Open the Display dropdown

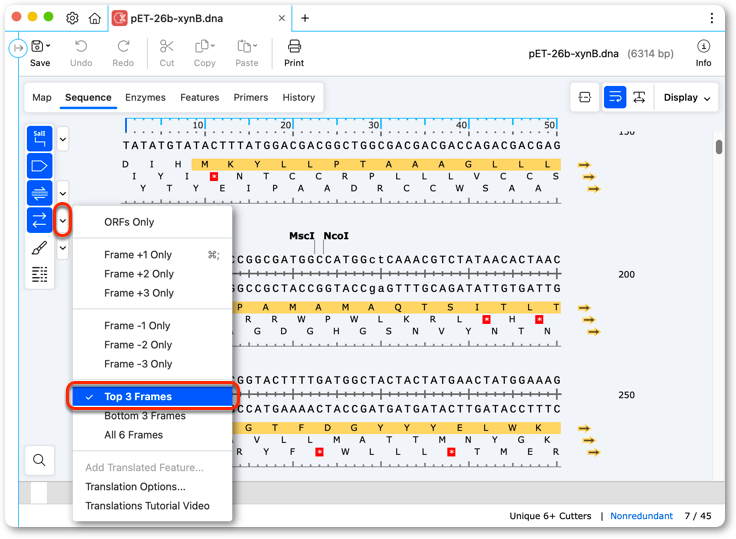[x=687, y=98]
